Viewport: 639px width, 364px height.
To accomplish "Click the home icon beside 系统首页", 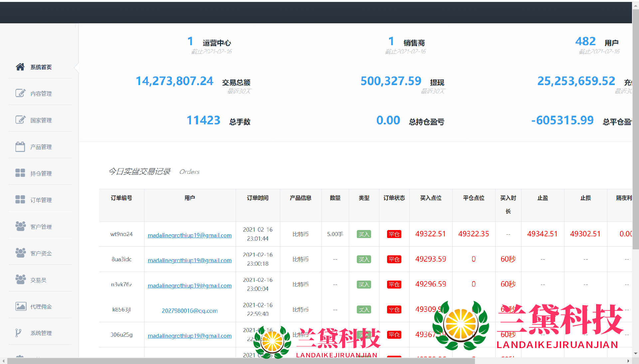I will 20,67.
